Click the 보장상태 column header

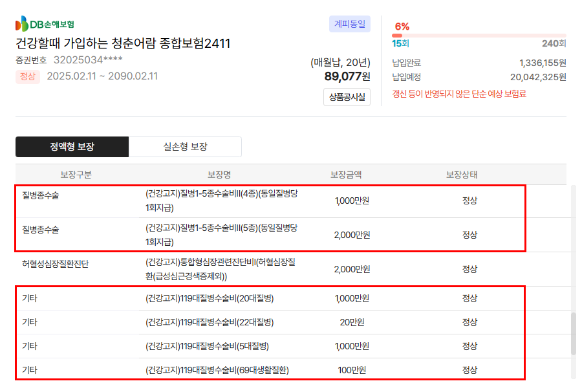[462, 175]
